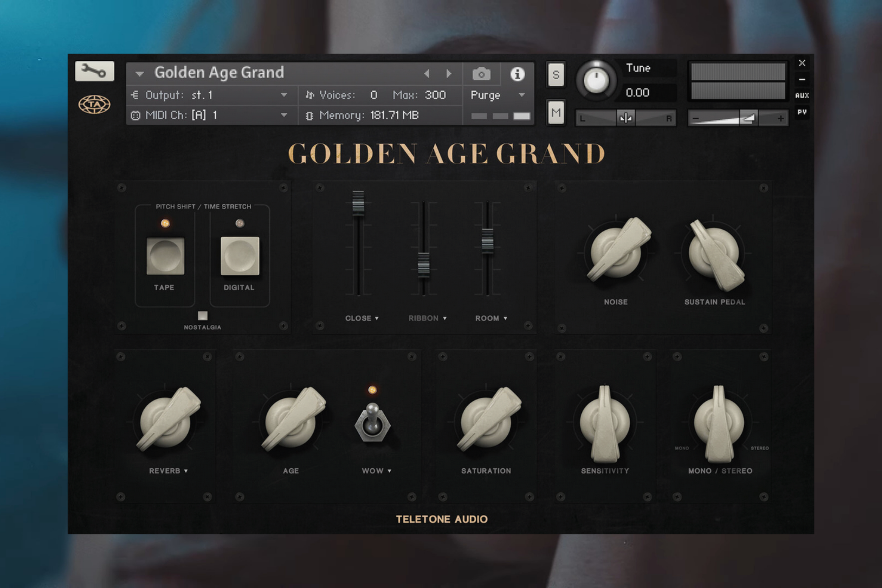Click the next instrument arrow
882x588 pixels.
448,73
